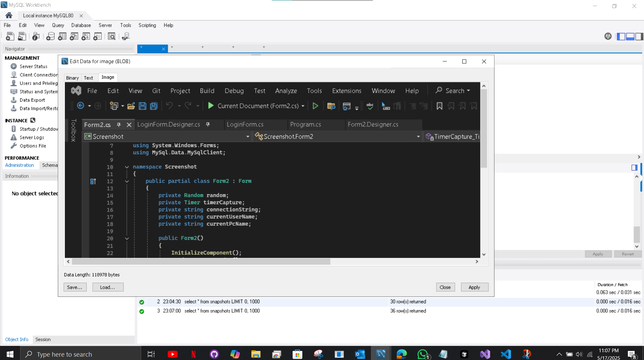Viewport: 644px width, 360px height.
Task: Toggle the left sidebar panel
Action: [621, 36]
